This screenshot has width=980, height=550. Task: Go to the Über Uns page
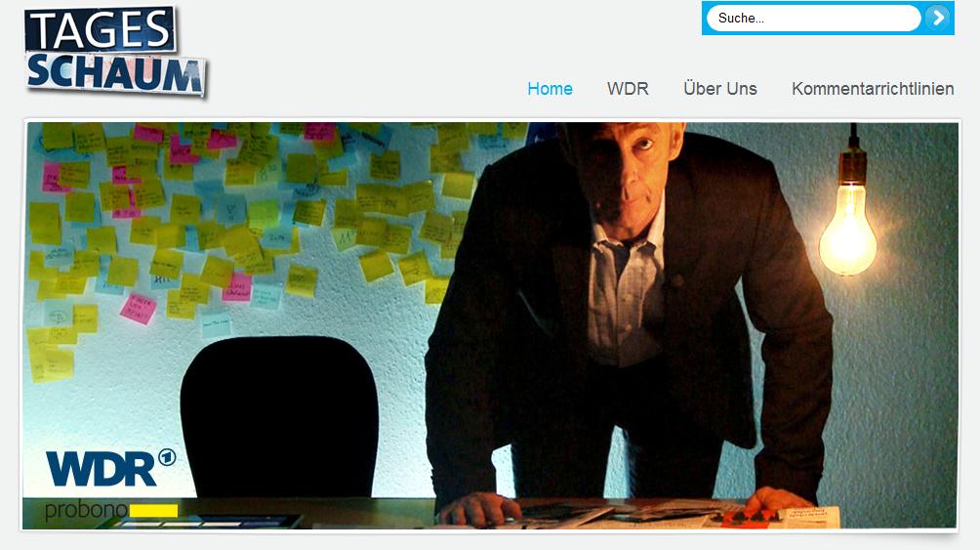[720, 89]
